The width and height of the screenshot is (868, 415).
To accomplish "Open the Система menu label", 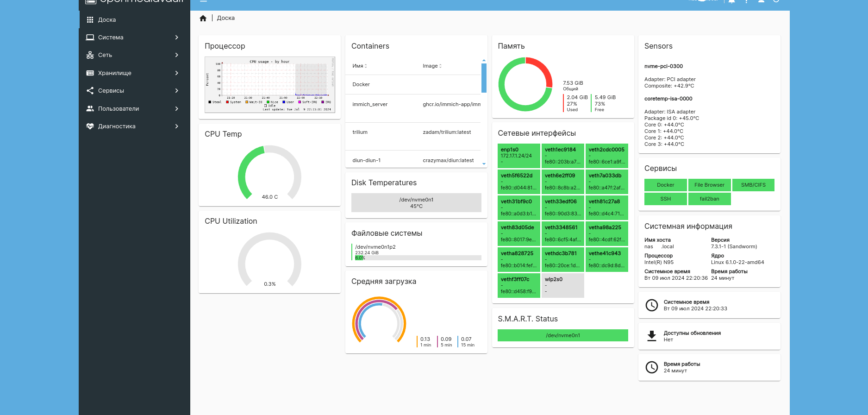I will [x=111, y=38].
